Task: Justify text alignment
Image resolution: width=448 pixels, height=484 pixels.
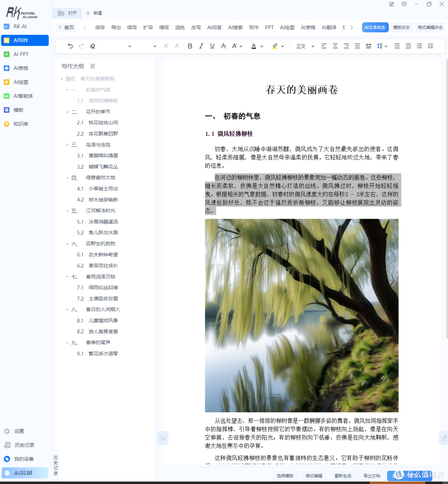Action: point(357,46)
